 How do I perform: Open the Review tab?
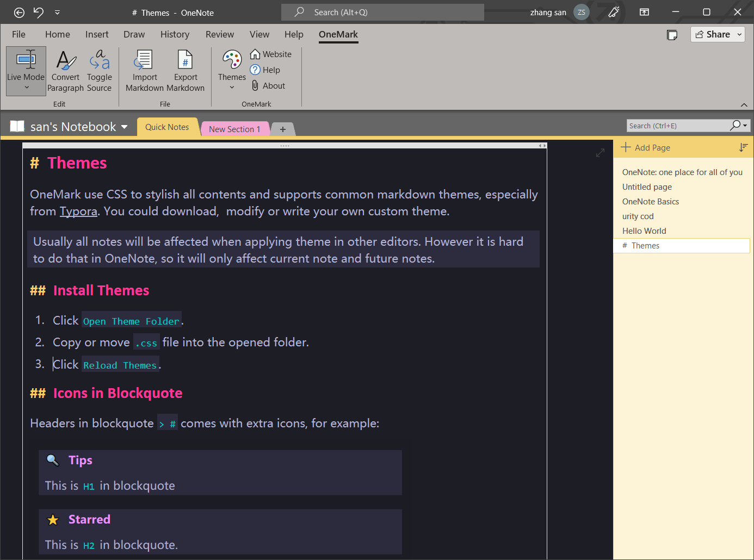pyautogui.click(x=220, y=34)
